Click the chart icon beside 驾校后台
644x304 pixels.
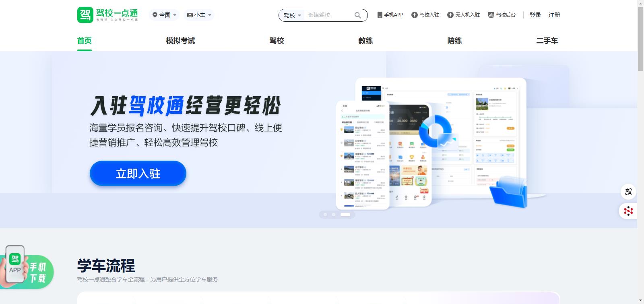coord(491,15)
